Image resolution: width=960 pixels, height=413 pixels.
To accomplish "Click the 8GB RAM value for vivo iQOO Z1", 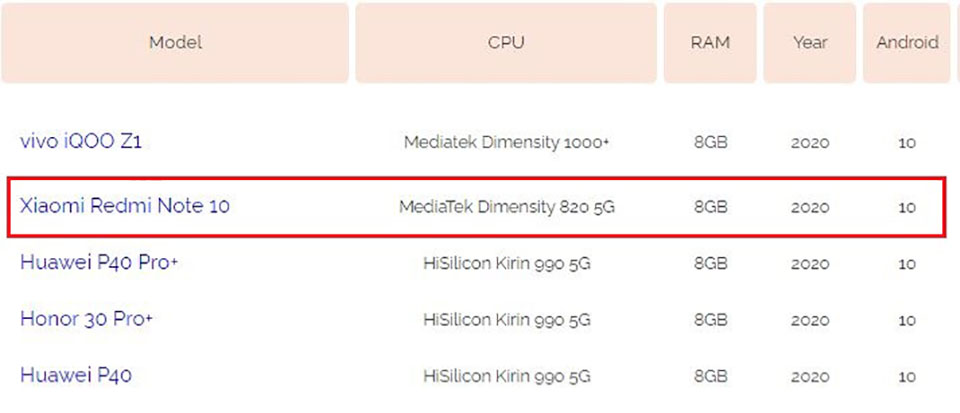I will point(711,143).
